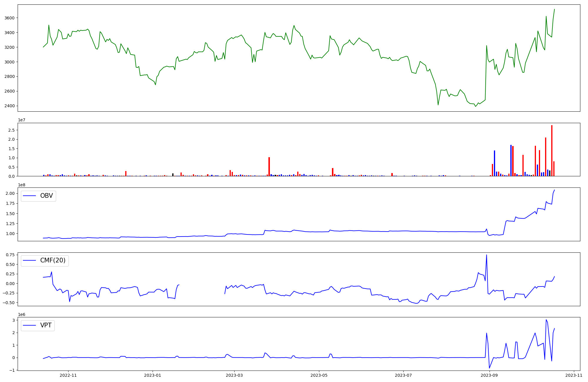The width and height of the screenshot is (588, 382).
Task: Select the 2023-05 x-axis date label
Action: pos(319,375)
